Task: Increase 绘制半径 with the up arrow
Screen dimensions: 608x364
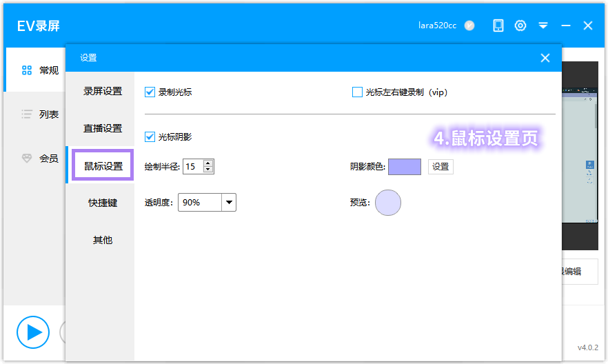Action: [x=208, y=163]
